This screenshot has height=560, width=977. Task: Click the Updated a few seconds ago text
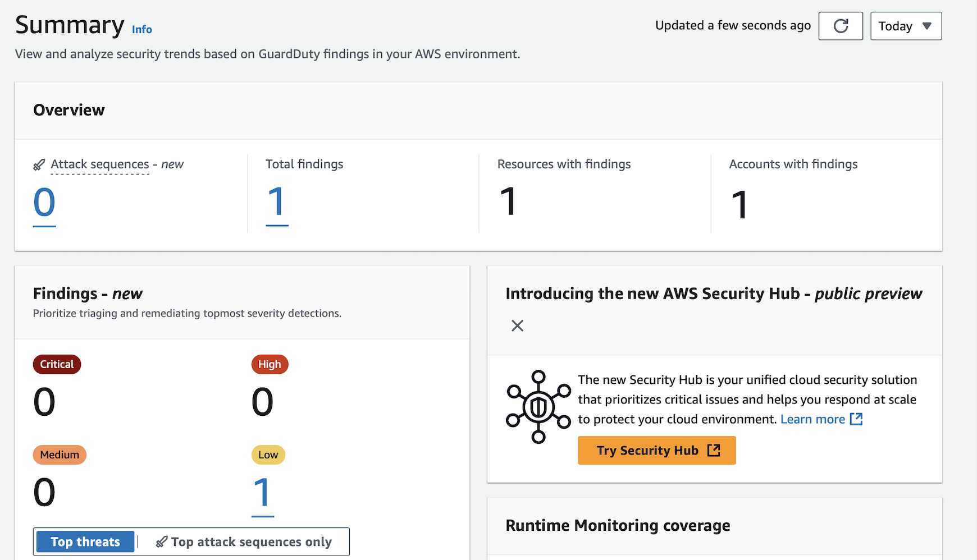(x=733, y=26)
